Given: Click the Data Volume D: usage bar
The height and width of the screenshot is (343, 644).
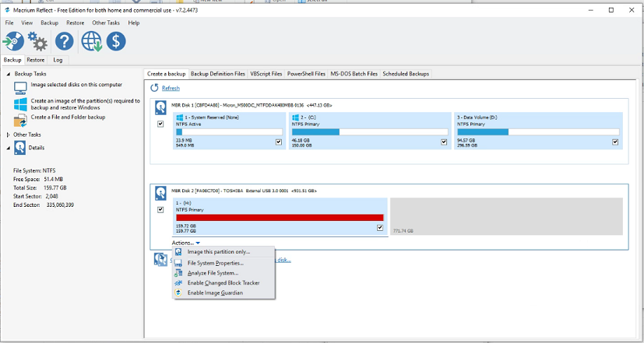Looking at the screenshot, I should point(538,132).
